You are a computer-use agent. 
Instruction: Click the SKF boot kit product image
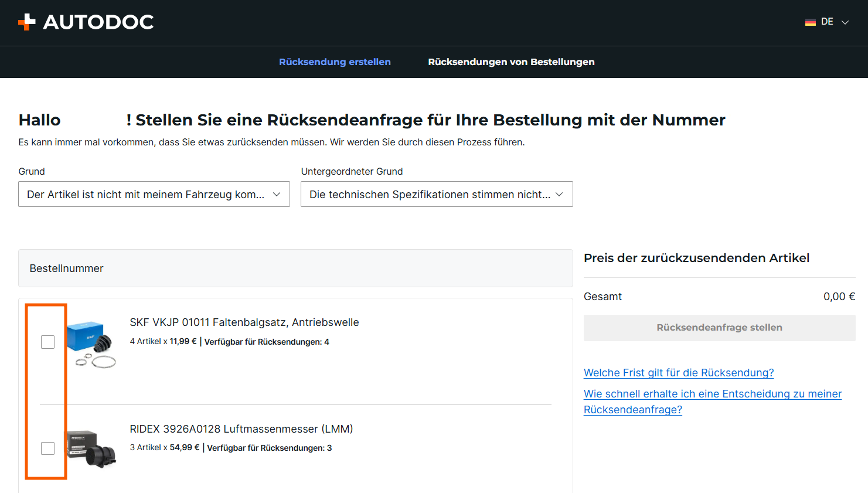pyautogui.click(x=93, y=344)
